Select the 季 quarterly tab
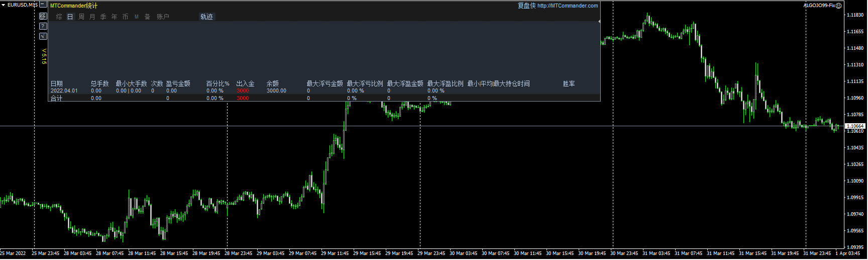 [x=103, y=17]
